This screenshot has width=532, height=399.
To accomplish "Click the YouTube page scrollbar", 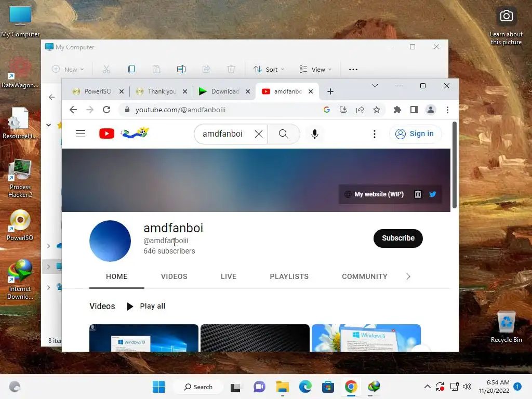I will coord(455,165).
